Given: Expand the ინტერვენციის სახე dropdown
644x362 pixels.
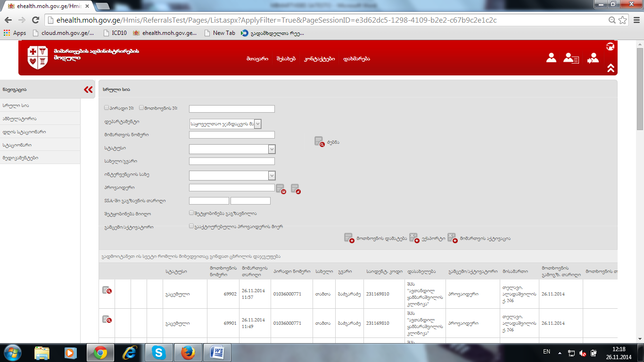Looking at the screenshot, I should point(232,175).
